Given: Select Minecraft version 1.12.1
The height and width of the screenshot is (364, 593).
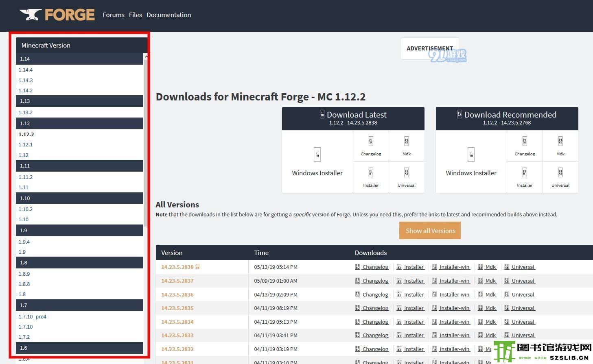Looking at the screenshot, I should tap(26, 144).
